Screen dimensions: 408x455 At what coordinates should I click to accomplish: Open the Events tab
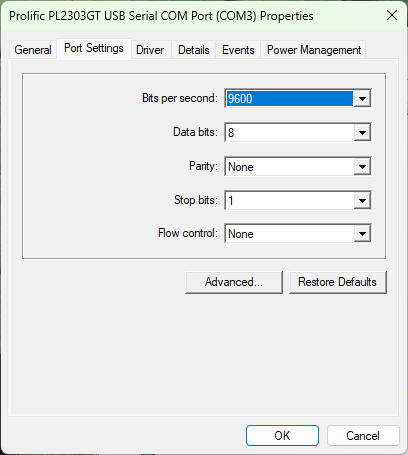pyautogui.click(x=238, y=50)
